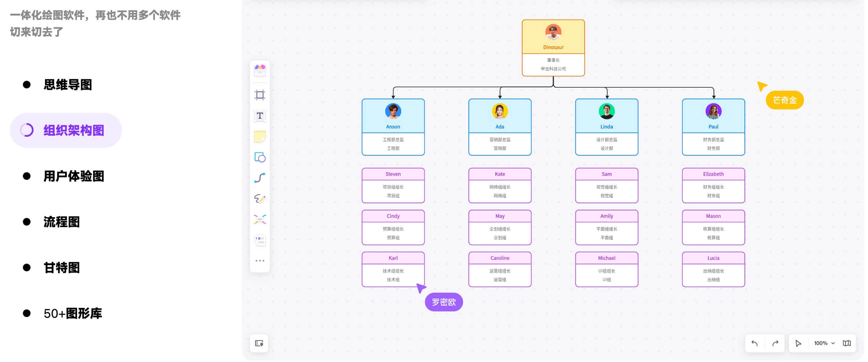Select the 项目组组长 text
Image resolution: width=868 pixels, height=362 pixels.
pos(393,187)
